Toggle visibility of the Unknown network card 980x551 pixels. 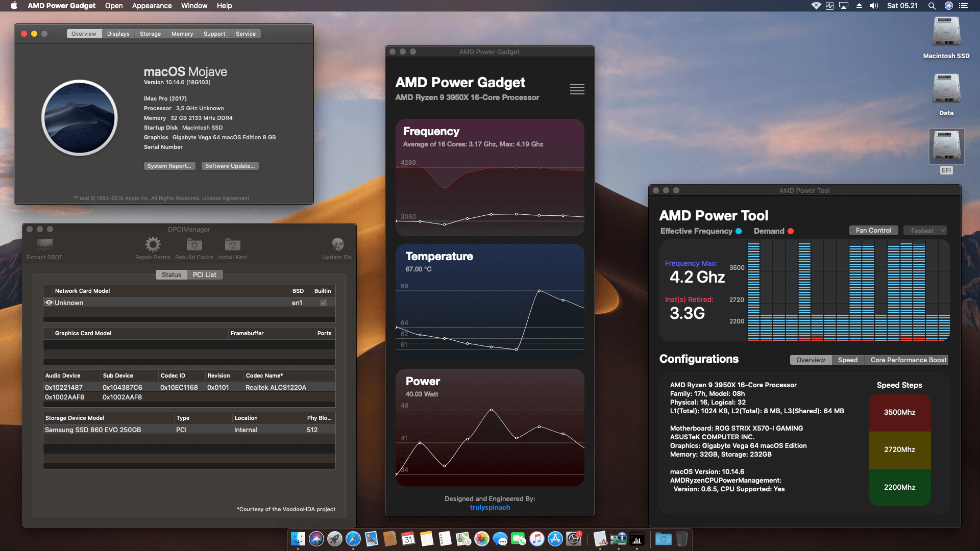click(49, 302)
